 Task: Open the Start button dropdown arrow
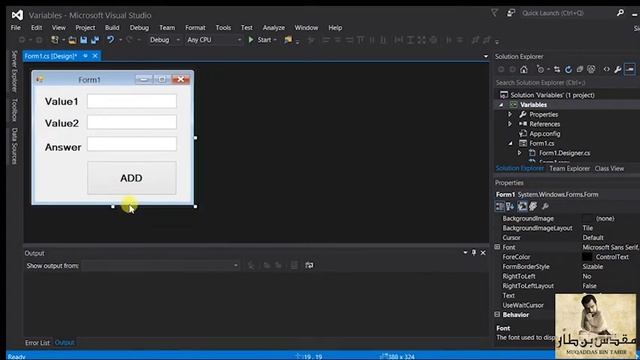[x=275, y=40]
